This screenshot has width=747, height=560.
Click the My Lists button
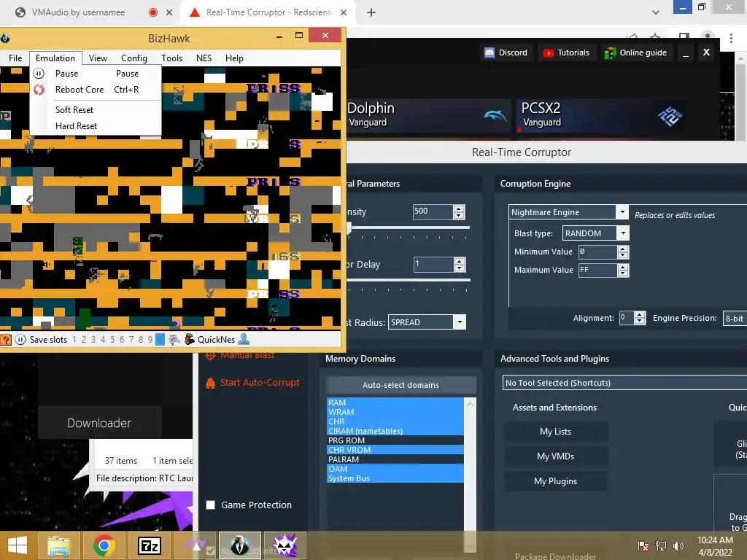pos(555,432)
